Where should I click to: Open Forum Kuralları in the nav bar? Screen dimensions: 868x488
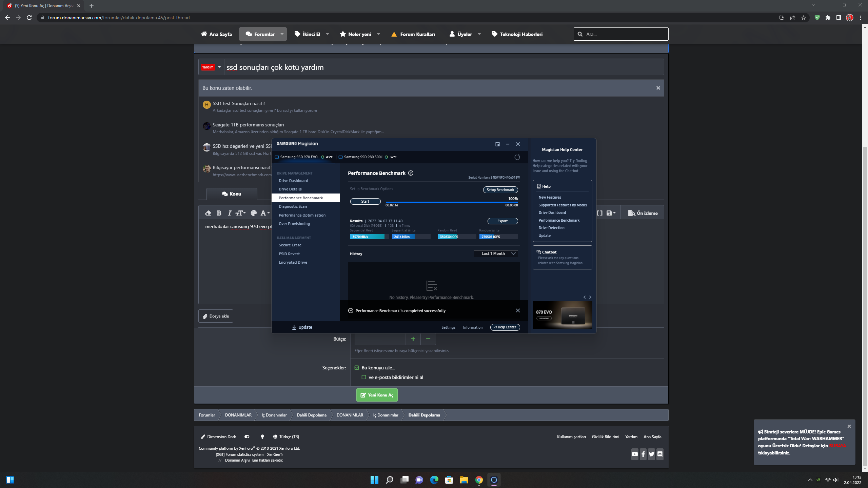click(x=413, y=34)
